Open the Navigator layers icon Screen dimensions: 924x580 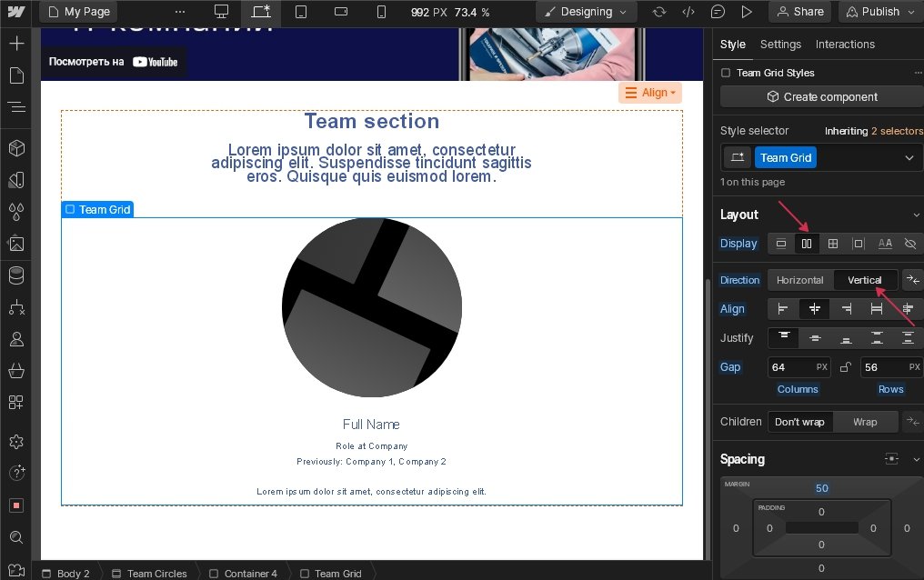tap(16, 107)
